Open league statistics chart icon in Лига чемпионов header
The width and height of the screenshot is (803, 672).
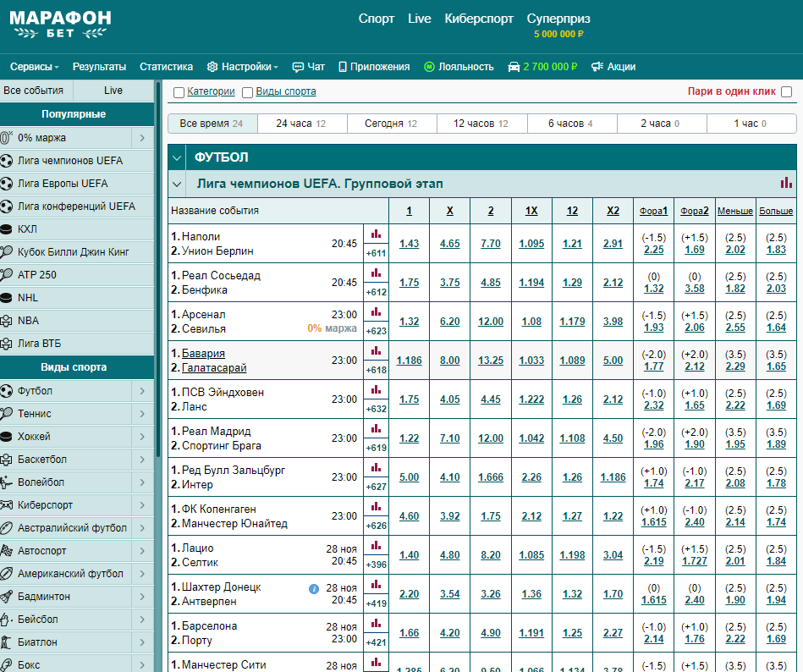pyautogui.click(x=785, y=183)
